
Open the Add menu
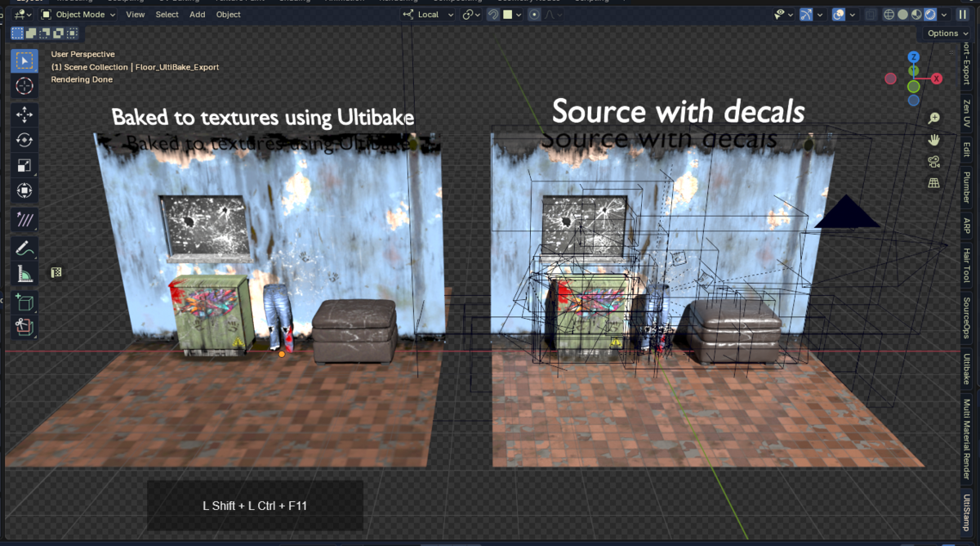(198, 14)
